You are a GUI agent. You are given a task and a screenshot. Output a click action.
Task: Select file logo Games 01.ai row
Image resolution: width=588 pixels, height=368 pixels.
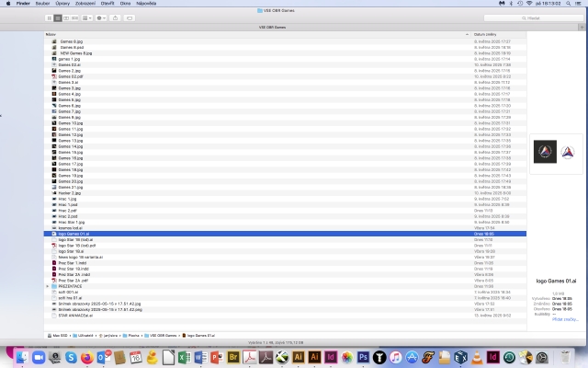pyautogui.click(x=285, y=234)
